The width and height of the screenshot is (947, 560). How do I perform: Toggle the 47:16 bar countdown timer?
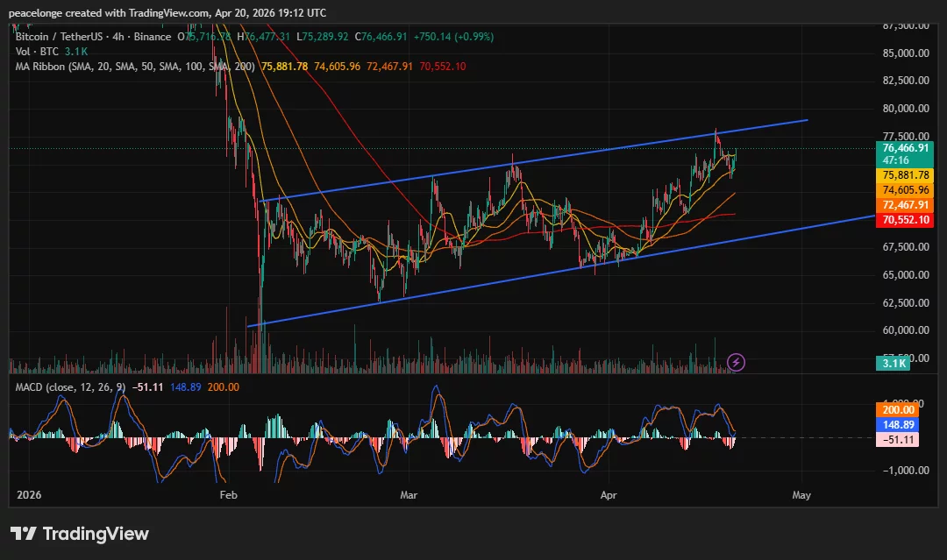pos(905,161)
